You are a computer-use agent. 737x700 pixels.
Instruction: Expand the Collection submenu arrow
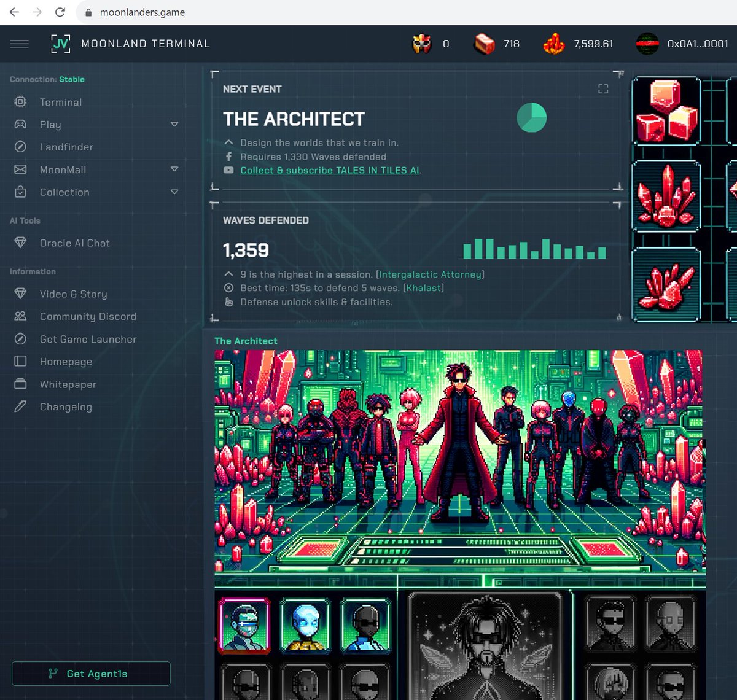(174, 192)
